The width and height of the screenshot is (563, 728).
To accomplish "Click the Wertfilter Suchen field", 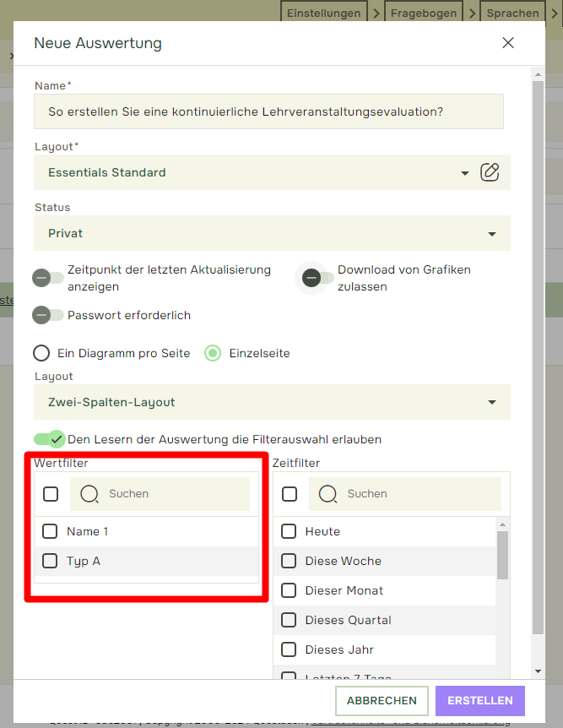I will 160,494.
